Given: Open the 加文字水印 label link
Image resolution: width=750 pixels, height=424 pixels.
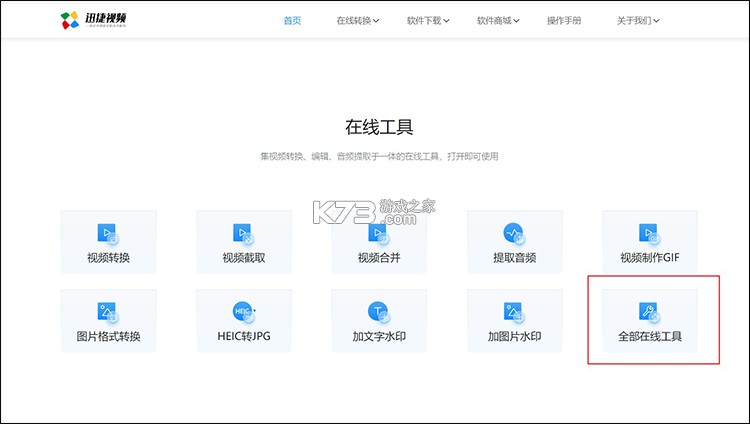Looking at the screenshot, I should (379, 336).
